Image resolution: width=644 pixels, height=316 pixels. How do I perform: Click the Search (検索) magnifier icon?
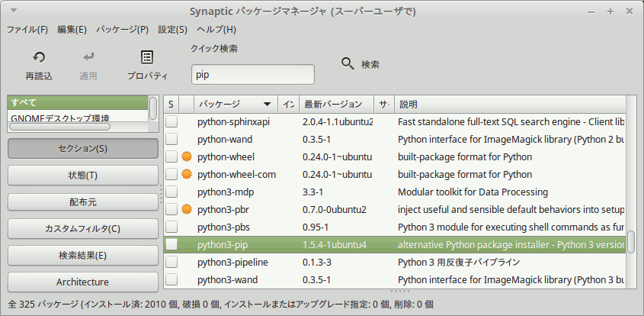coord(348,64)
